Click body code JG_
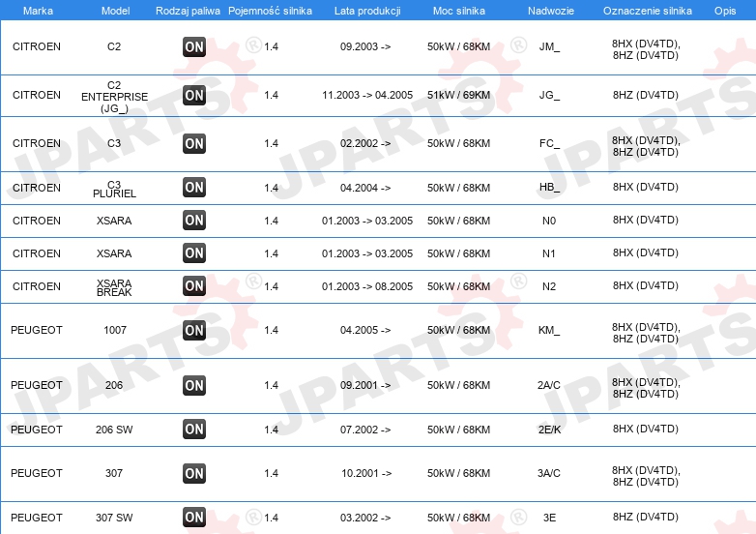This screenshot has height=534, width=756. tap(549, 95)
